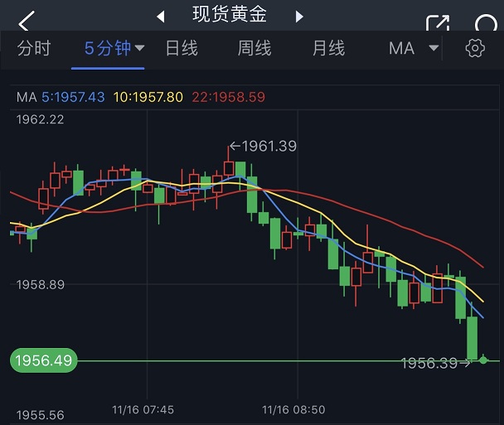Image resolution: width=504 pixels, height=425 pixels.
Task: Tap the green dot at the latest price
Action: [484, 360]
